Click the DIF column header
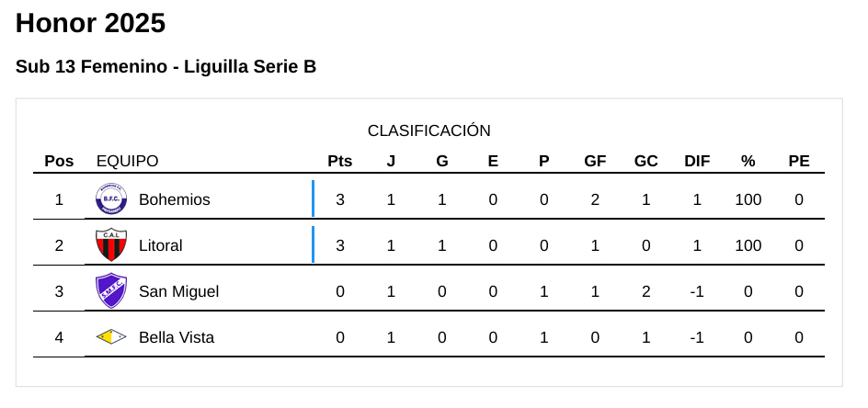The height and width of the screenshot is (408, 868). [x=697, y=162]
